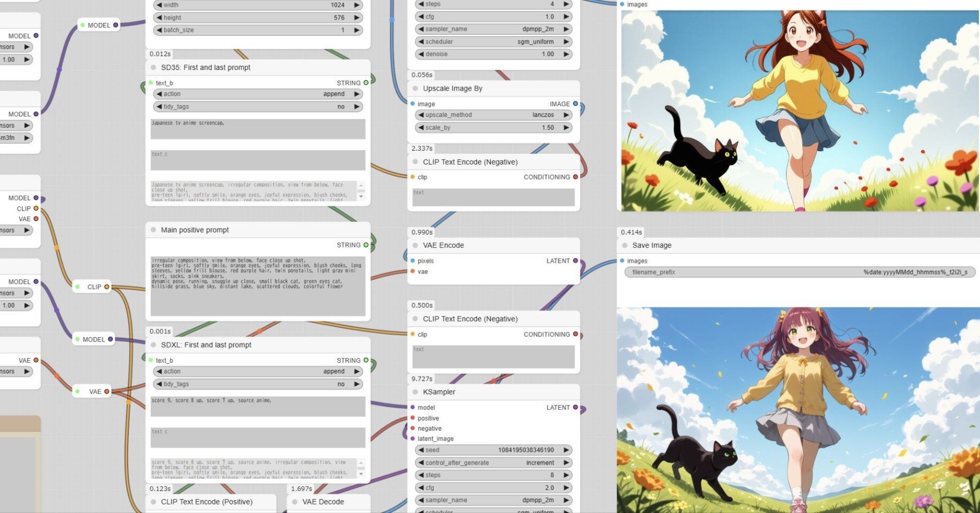
Task: Select the VAE reroute node
Action: pos(92,392)
